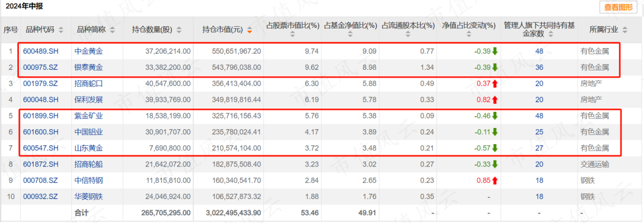Open stock code 601899.SH link

(x=41, y=116)
